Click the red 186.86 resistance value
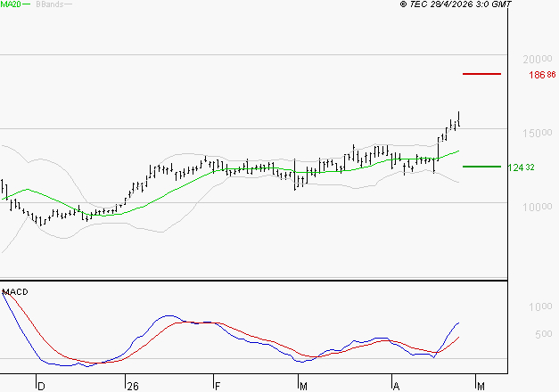The height and width of the screenshot is (392, 559). pyautogui.click(x=542, y=75)
